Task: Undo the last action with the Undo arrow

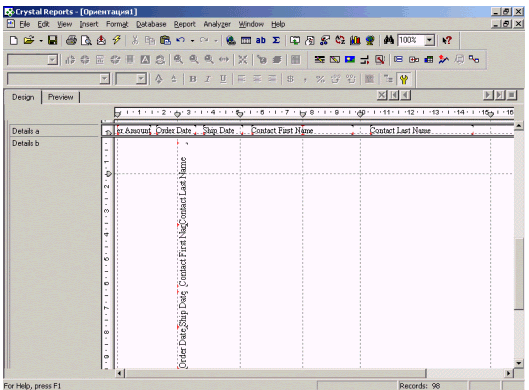Action: click(180, 40)
